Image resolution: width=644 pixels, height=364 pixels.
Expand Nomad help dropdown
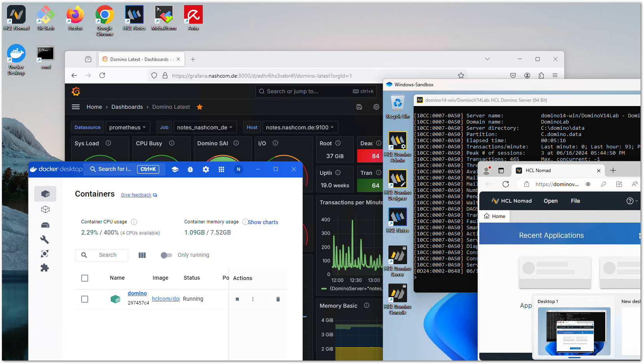coord(632,201)
